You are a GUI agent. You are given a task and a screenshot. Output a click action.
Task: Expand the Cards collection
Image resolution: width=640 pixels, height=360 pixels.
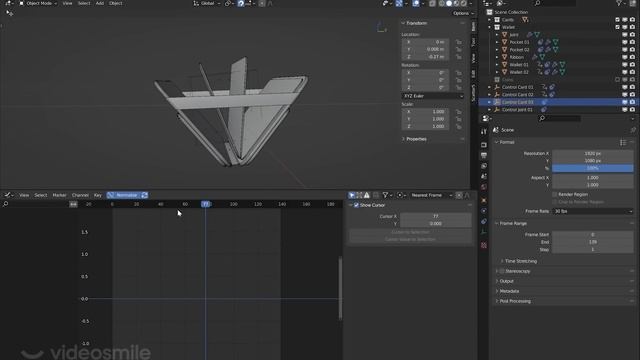(x=490, y=20)
